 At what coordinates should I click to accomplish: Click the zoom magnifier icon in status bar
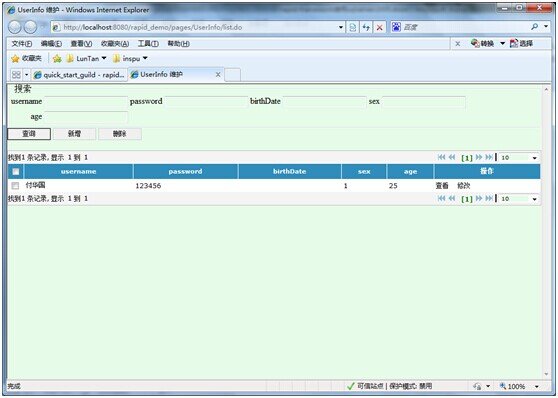coord(502,386)
